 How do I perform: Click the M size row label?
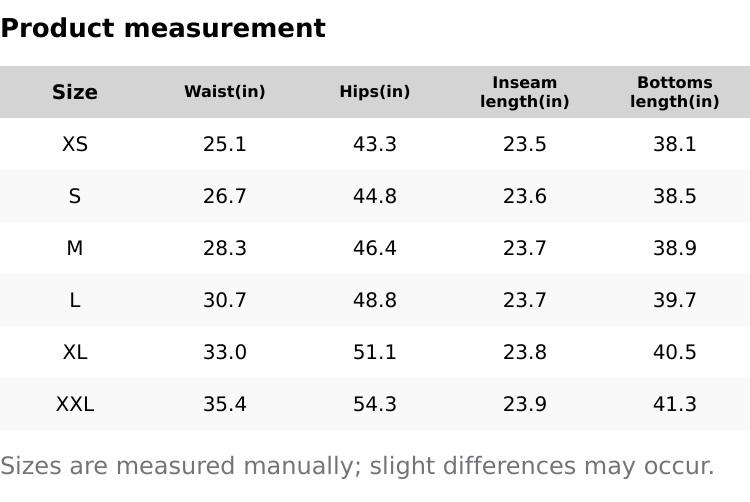(x=75, y=248)
